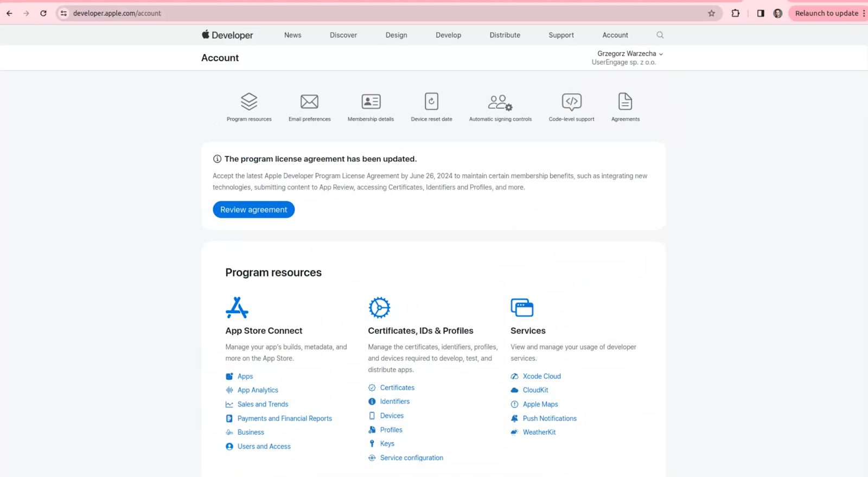The height and width of the screenshot is (477, 868).
Task: Expand the Grzegorz Warzecha account dropdown
Action: (630, 54)
